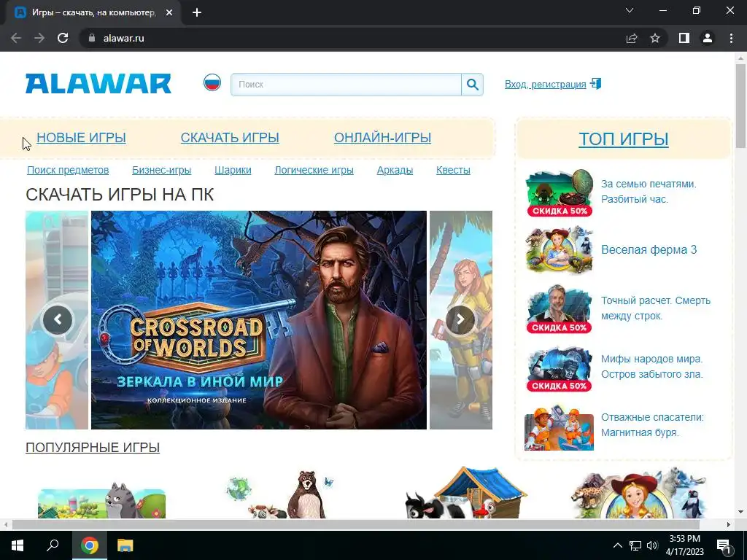The width and height of the screenshot is (747, 560).
Task: Bookmark this page with star icon
Action: [x=655, y=38]
